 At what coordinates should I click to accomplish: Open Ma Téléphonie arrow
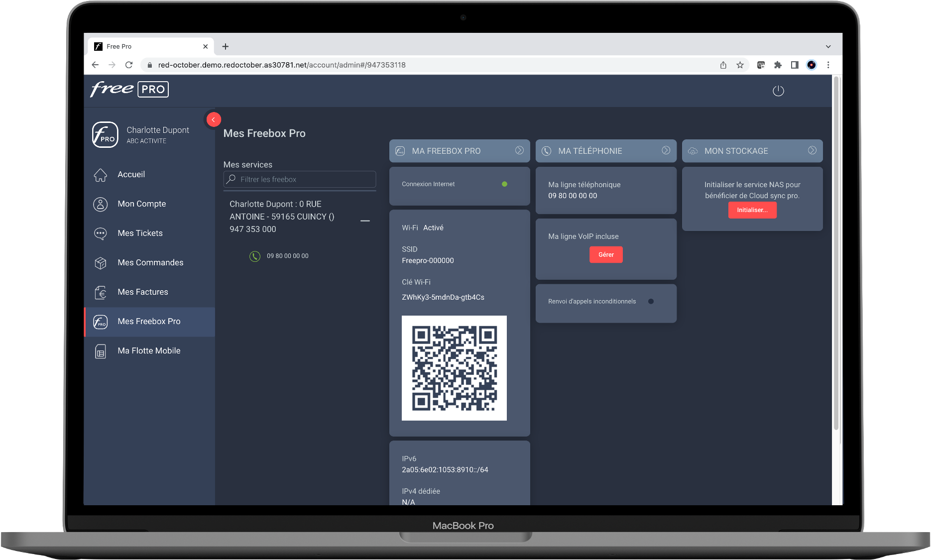[x=666, y=150]
